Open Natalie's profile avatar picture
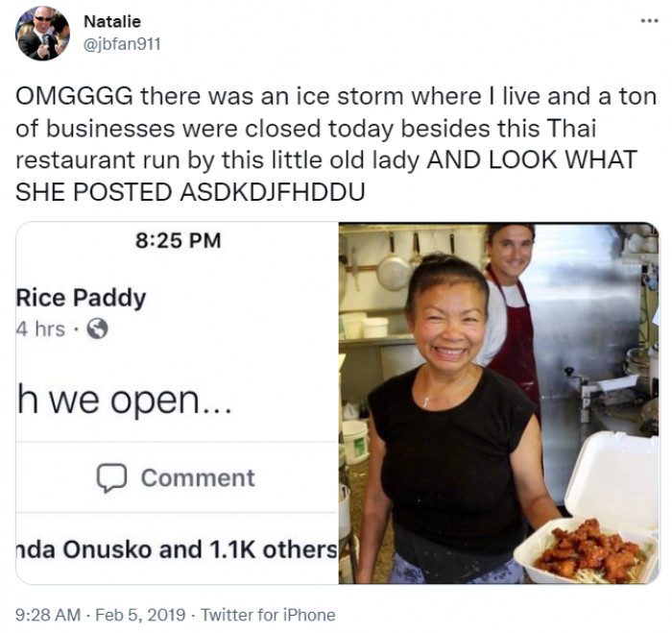The width and height of the screenshot is (672, 633). [x=42, y=33]
